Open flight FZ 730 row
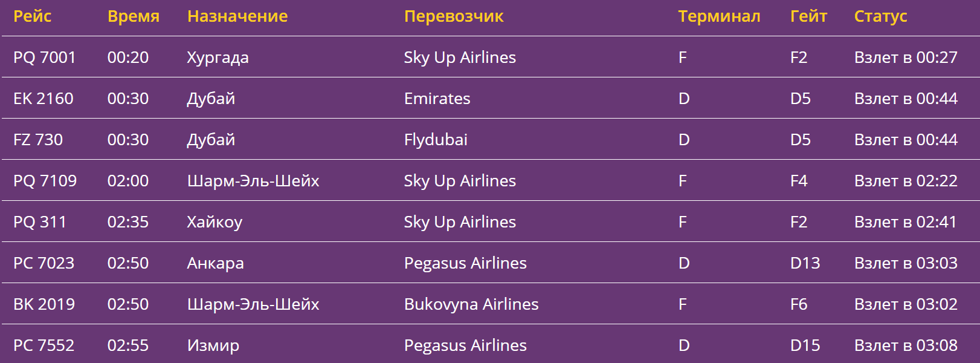The width and height of the screenshot is (980, 363). (38, 140)
